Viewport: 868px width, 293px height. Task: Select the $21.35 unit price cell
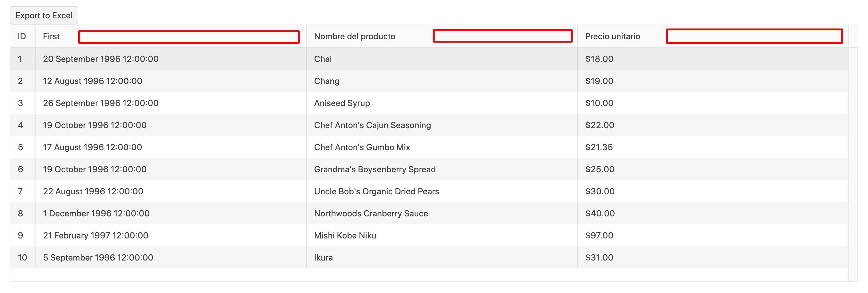tap(599, 147)
